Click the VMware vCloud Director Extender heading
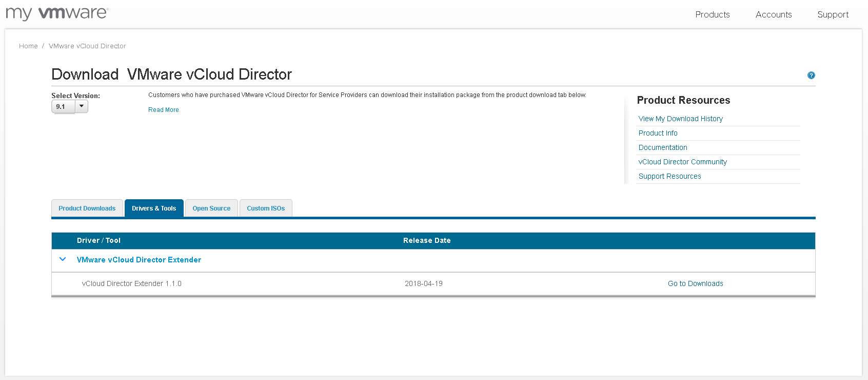 tap(139, 260)
